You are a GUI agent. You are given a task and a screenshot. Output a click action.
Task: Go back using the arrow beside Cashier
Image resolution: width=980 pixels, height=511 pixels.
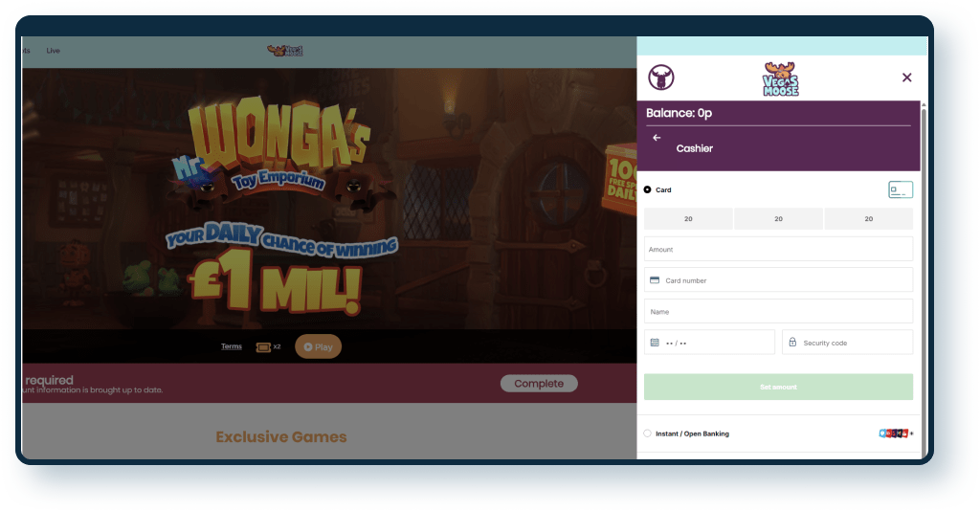click(657, 138)
